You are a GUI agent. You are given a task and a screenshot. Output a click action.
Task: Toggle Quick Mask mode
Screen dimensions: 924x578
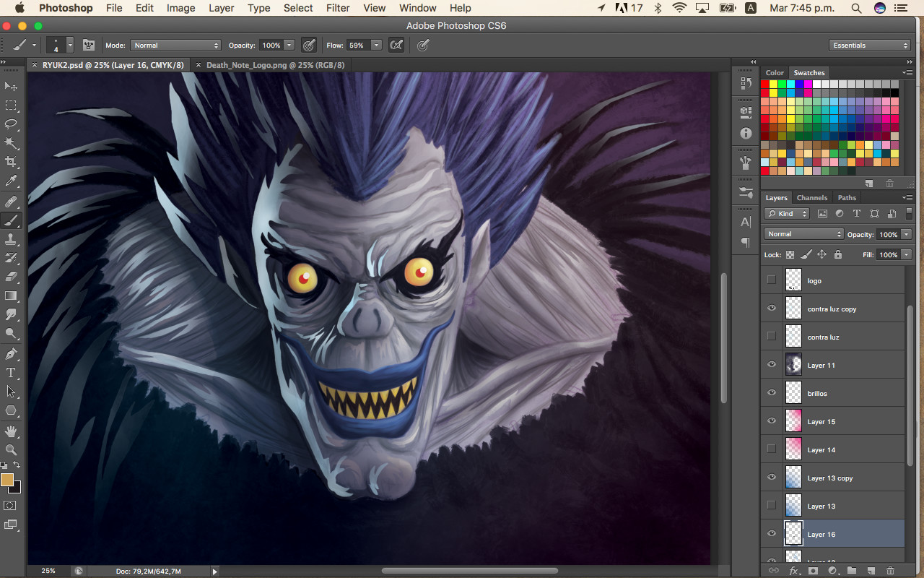pos(10,506)
